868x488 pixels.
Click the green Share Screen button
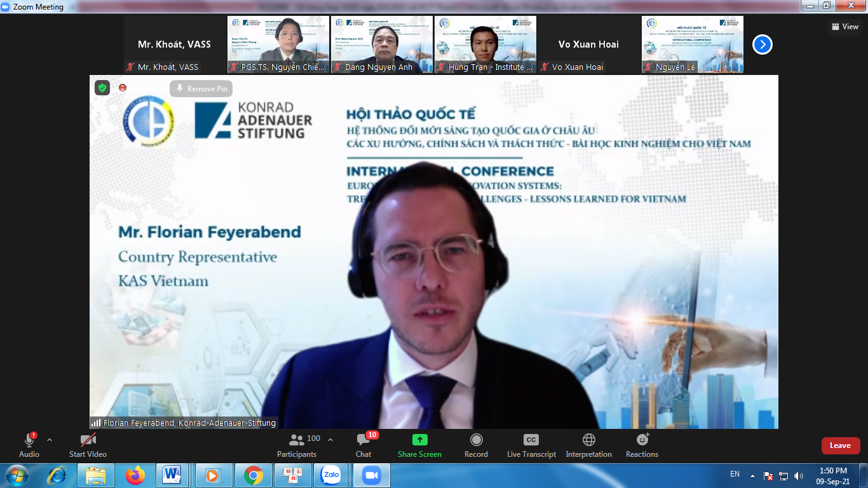(419, 445)
